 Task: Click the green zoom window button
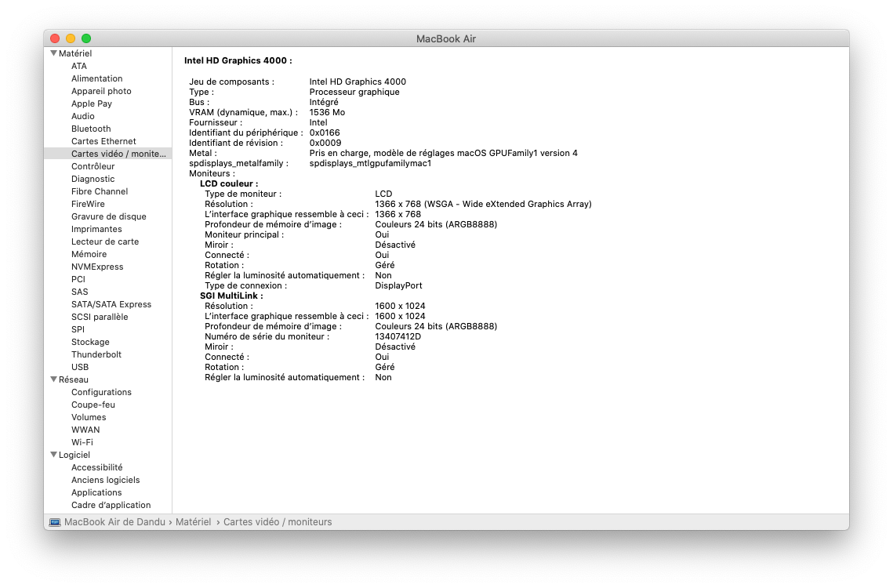pos(86,38)
